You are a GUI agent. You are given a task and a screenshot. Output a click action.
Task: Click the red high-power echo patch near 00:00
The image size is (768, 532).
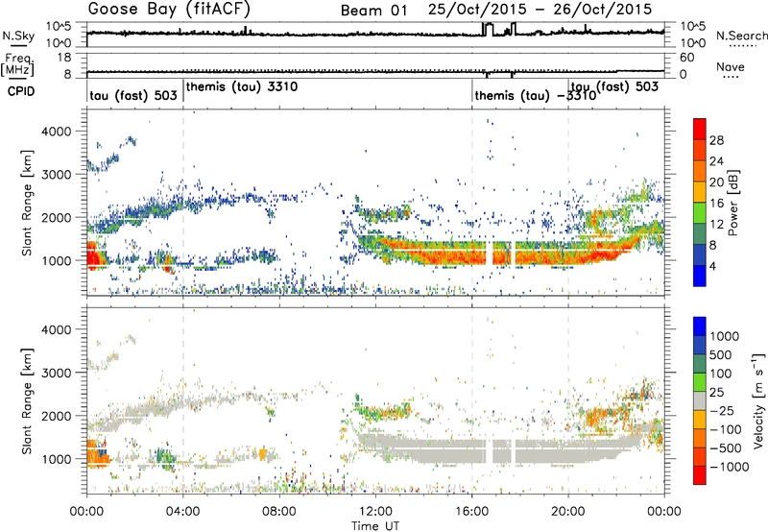pos(94,254)
